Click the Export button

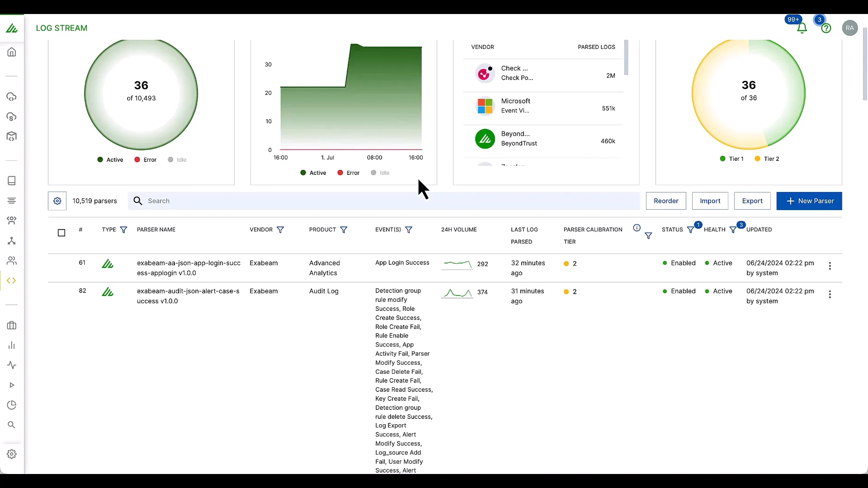(x=752, y=201)
